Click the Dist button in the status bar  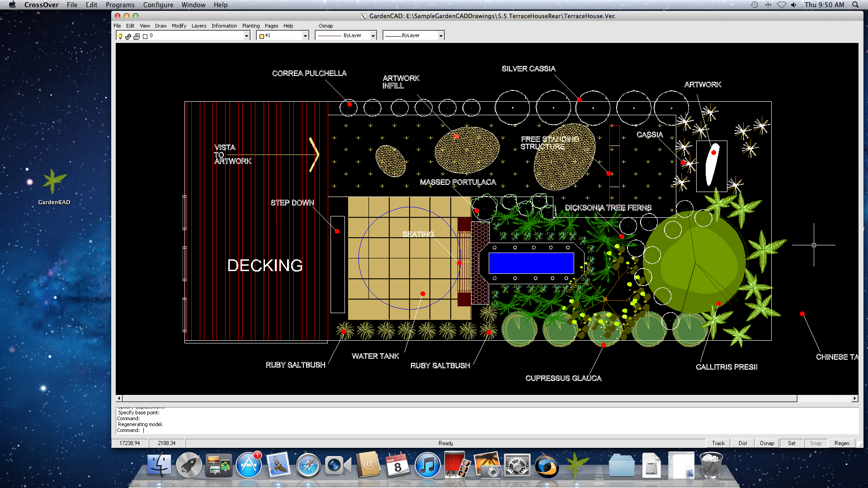pos(742,443)
